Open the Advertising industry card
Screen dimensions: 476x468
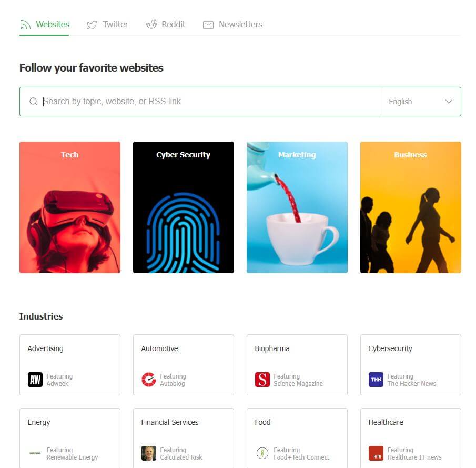(70, 365)
